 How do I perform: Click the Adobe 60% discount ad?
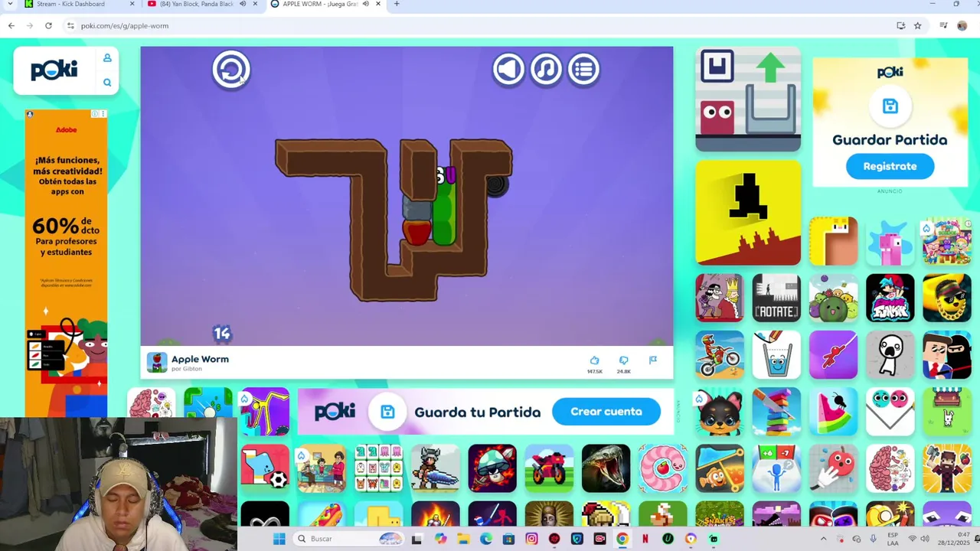pyautogui.click(x=66, y=262)
